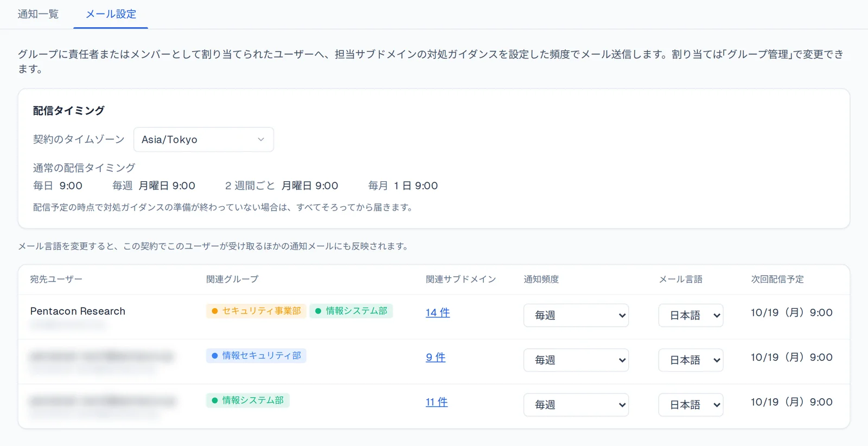Screen dimensions: 868x446
Task: Click the 2 週間ごと 月曜日 9:00 schedule text
Action: click(282, 186)
